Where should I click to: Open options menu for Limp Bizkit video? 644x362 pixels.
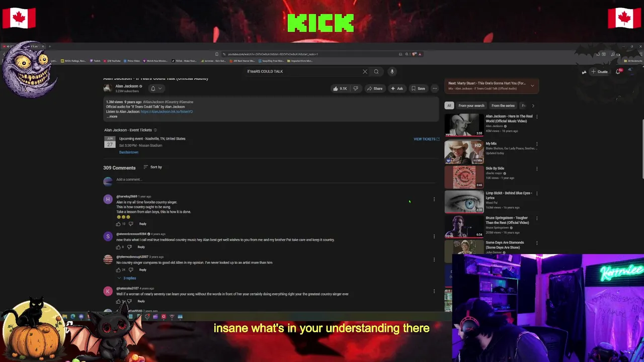537,193
